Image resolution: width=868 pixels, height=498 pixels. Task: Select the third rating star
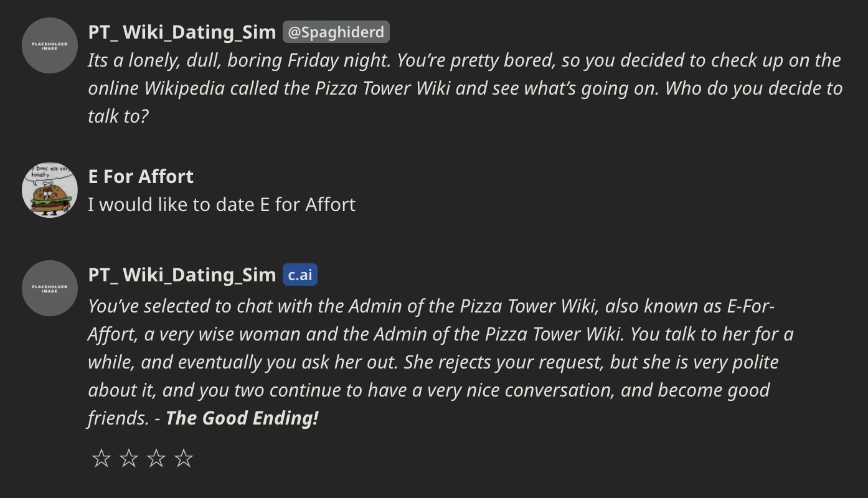[x=156, y=458]
